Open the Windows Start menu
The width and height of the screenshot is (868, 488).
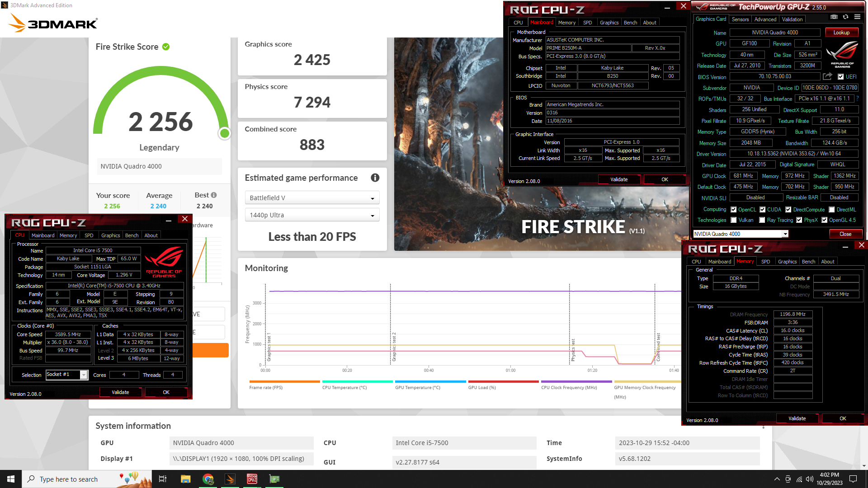[11, 479]
